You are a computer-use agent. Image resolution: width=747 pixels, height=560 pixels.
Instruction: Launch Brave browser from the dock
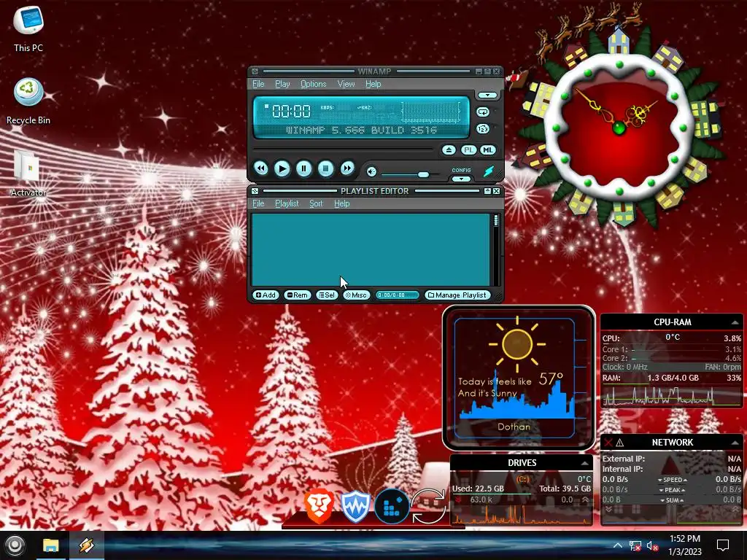tap(319, 506)
